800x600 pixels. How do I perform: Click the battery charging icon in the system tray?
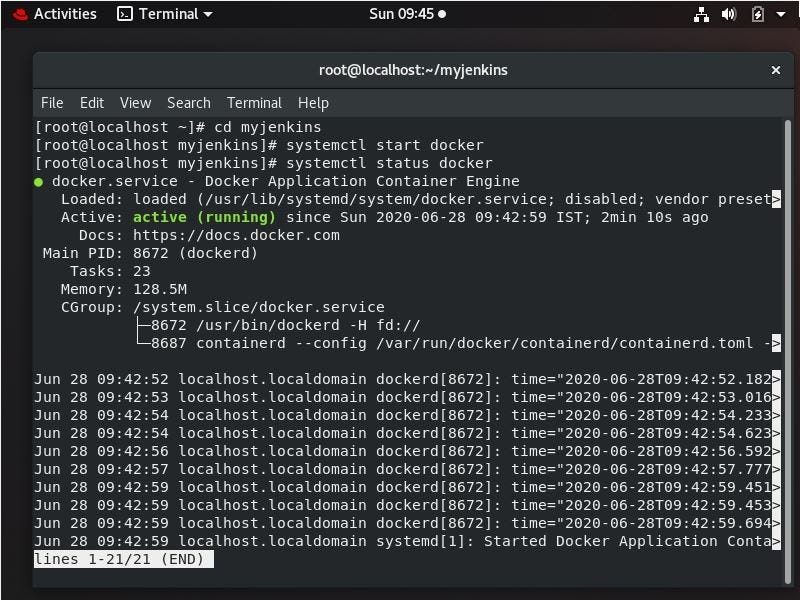coord(757,14)
